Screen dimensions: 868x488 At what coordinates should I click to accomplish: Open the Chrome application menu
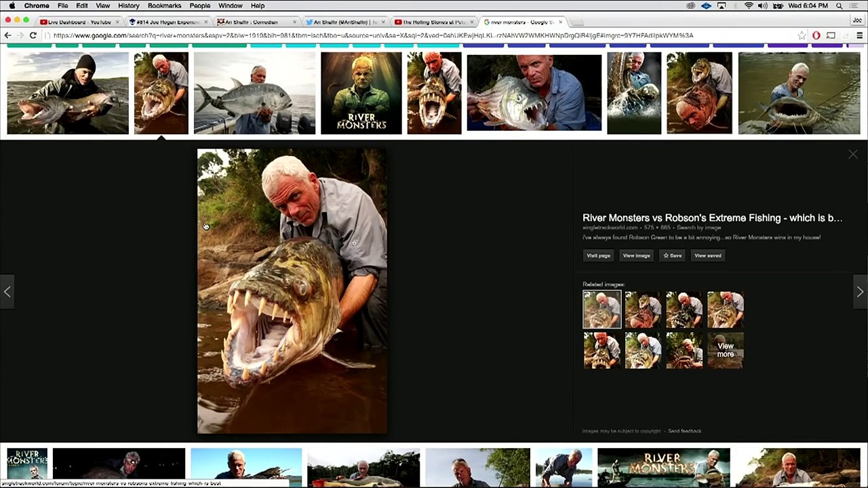[x=37, y=5]
